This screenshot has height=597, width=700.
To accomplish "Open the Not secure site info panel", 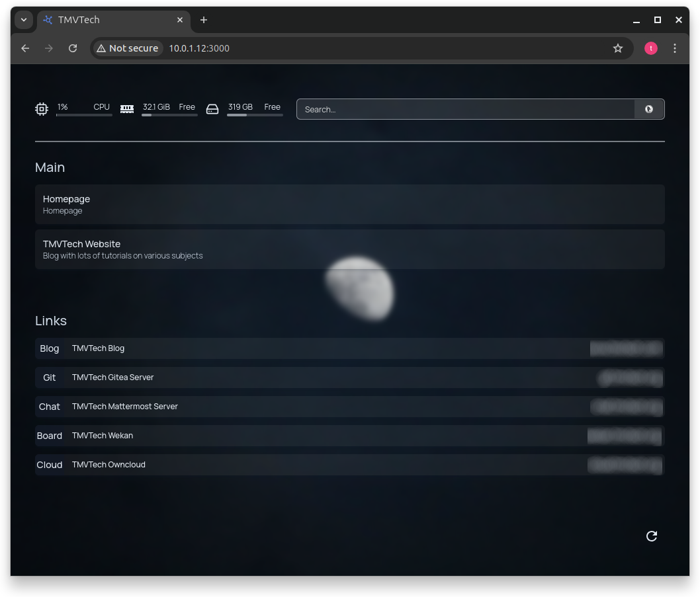I will (127, 48).
